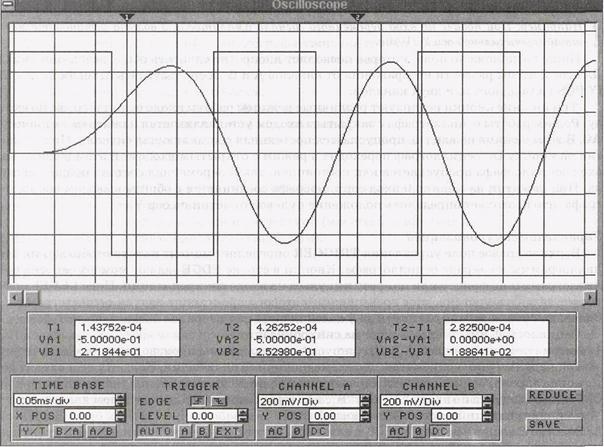Lower trigger level with the down arrow

point(243,419)
